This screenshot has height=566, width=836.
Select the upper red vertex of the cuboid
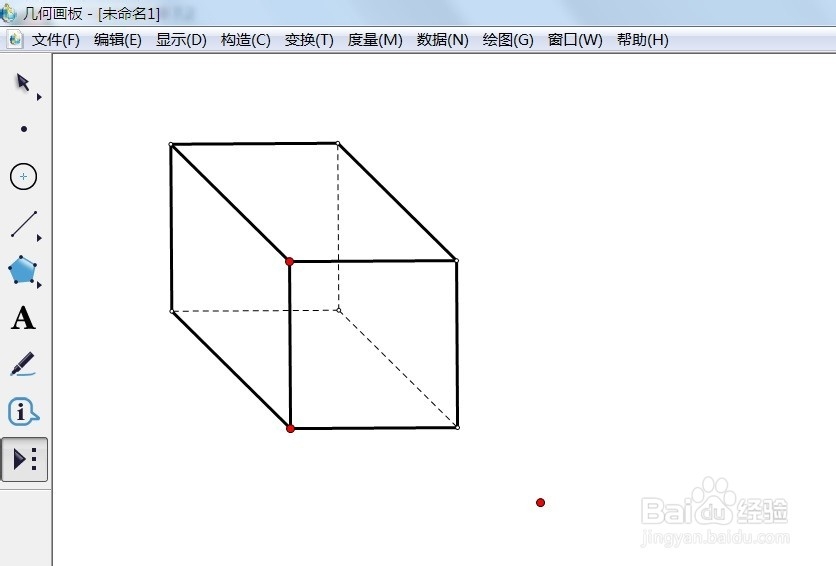point(290,262)
